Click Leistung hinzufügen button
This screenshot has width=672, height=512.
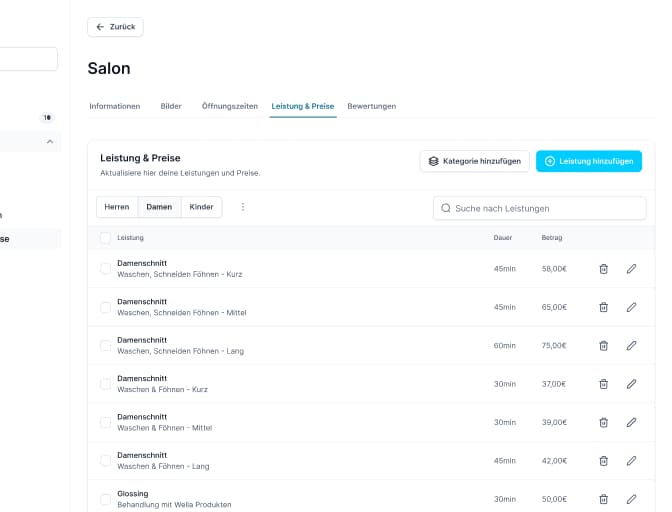pyautogui.click(x=588, y=161)
